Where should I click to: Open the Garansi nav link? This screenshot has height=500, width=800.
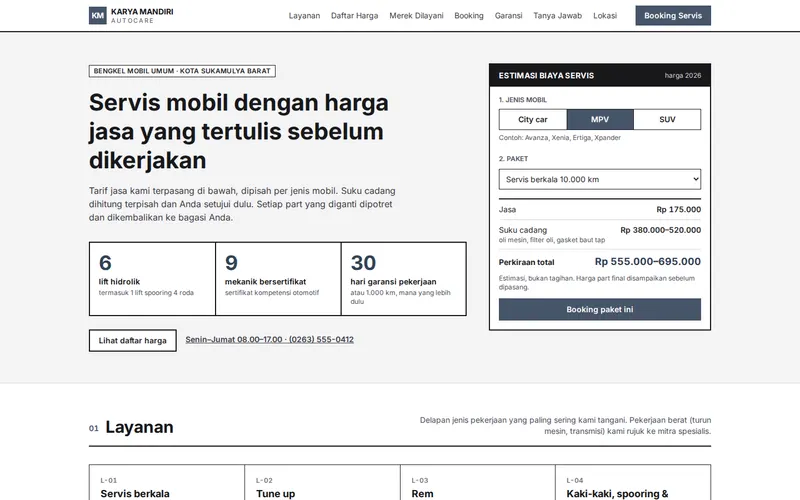click(508, 16)
